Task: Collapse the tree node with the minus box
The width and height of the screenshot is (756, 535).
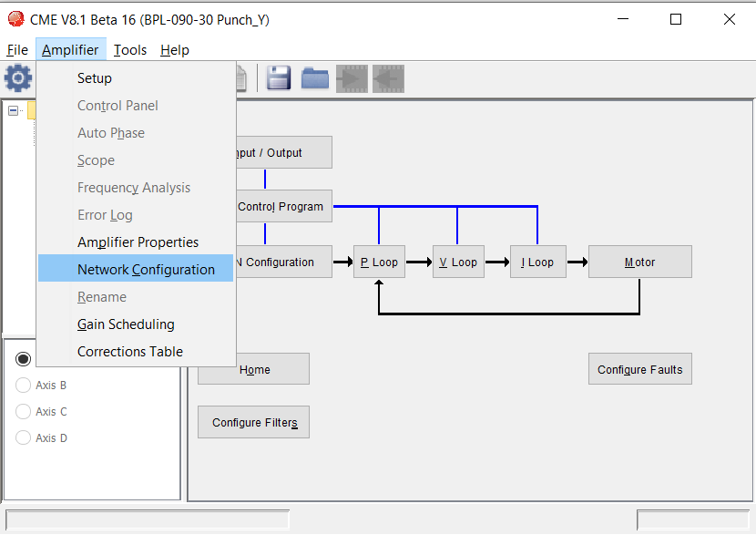Action: [14, 111]
